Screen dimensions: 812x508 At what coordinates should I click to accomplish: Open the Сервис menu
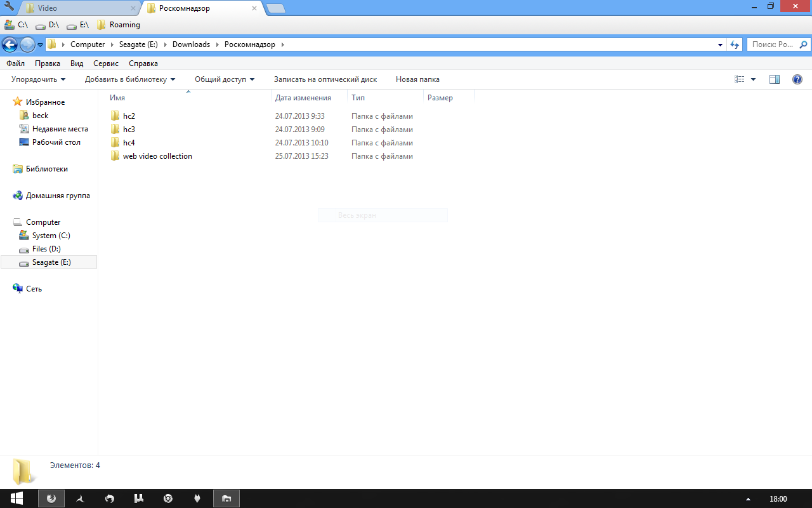click(x=106, y=63)
